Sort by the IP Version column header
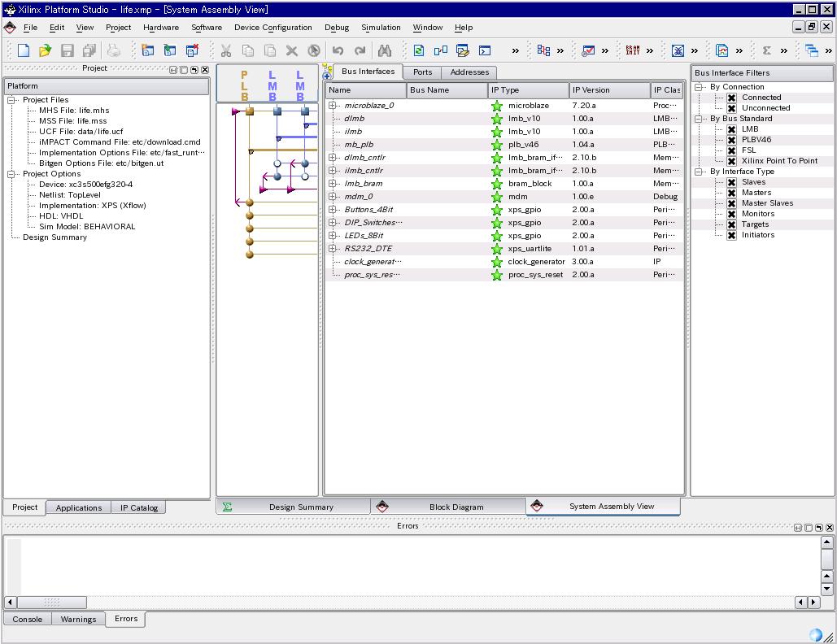This screenshot has width=837, height=644. click(609, 90)
